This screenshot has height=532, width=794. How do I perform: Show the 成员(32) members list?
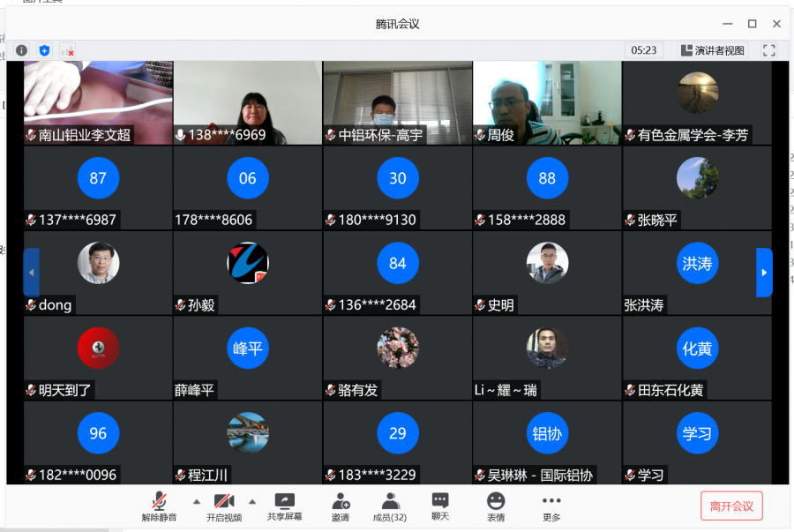point(389,506)
